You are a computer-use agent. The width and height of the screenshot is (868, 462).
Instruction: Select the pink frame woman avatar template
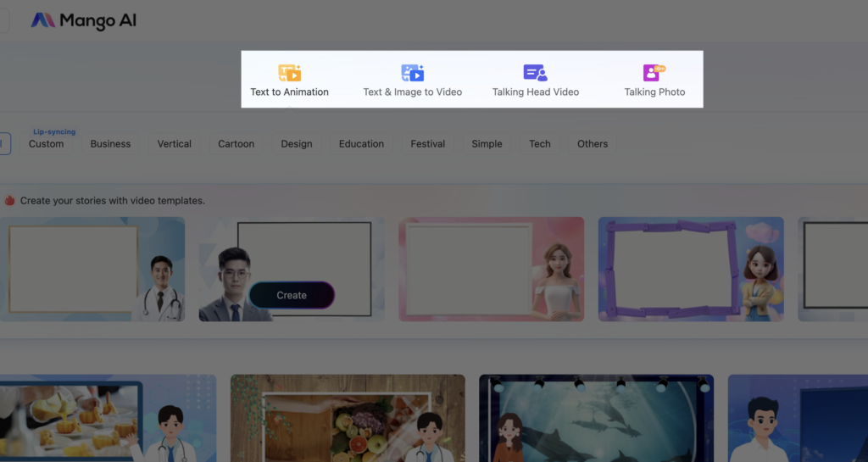coord(491,269)
